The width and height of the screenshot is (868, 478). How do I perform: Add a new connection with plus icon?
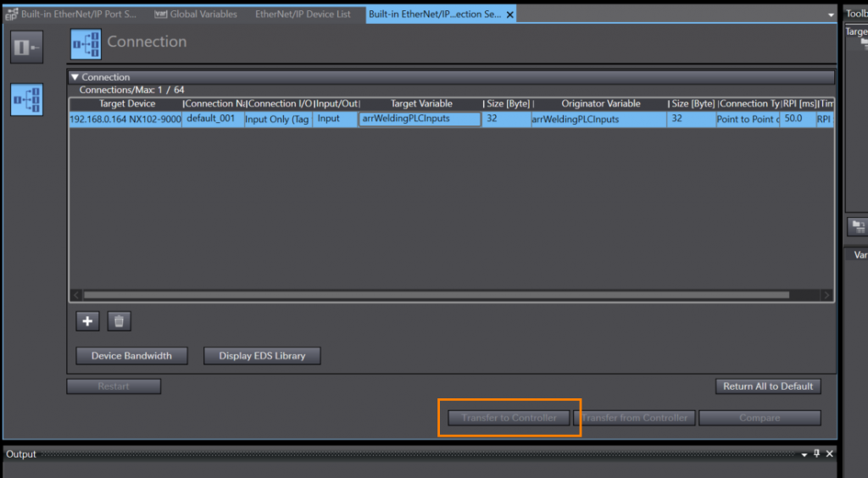pyautogui.click(x=87, y=321)
